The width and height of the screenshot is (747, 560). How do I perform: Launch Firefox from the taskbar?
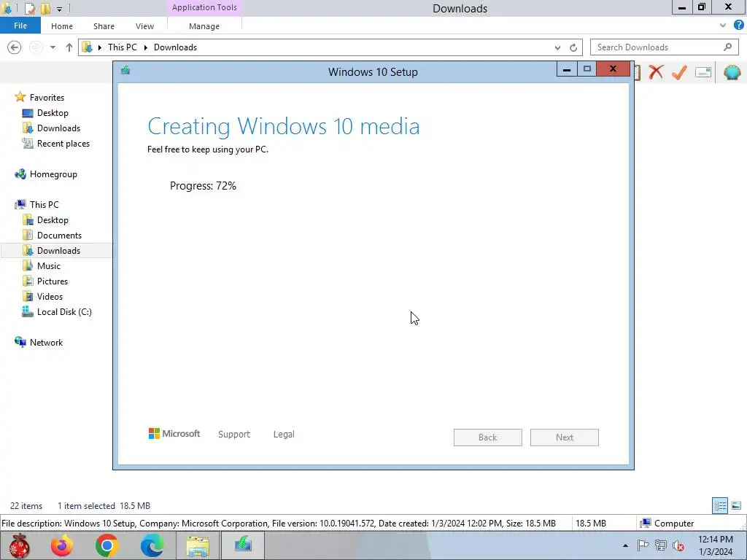click(62, 545)
